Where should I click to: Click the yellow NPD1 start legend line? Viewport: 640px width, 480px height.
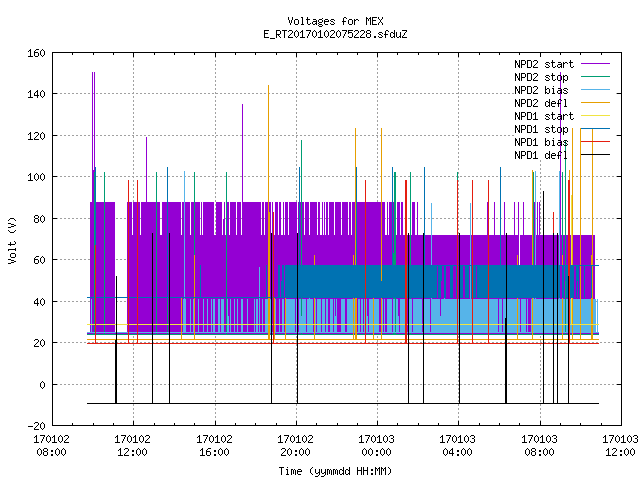[595, 116]
